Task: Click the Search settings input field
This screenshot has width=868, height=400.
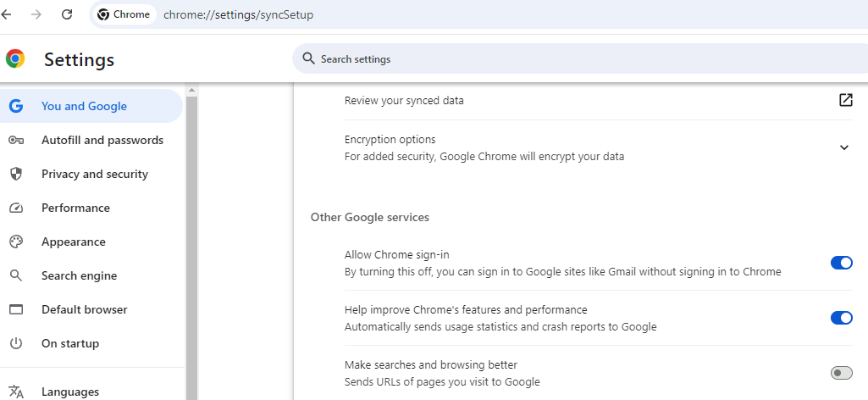Action: pyautogui.click(x=508, y=59)
